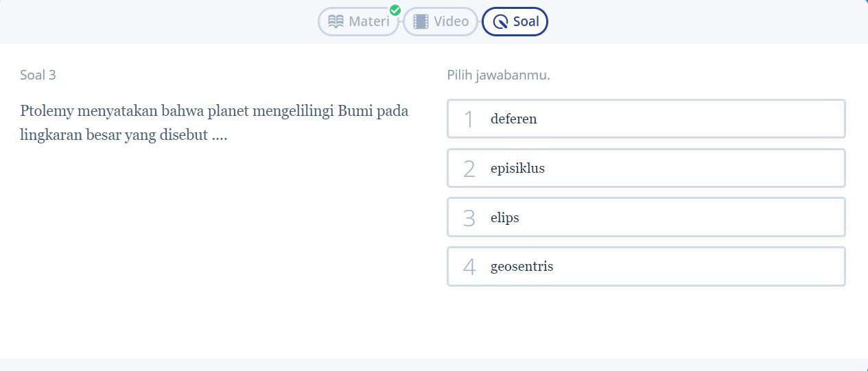Screen dimensions: 868x371
Task: Switch to the Video tab
Action: 441,21
